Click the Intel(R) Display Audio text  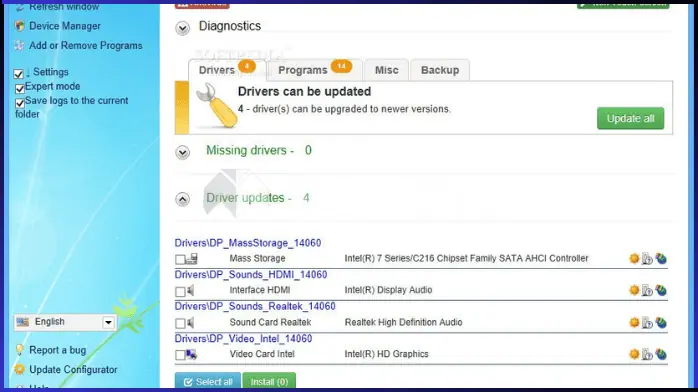(388, 290)
